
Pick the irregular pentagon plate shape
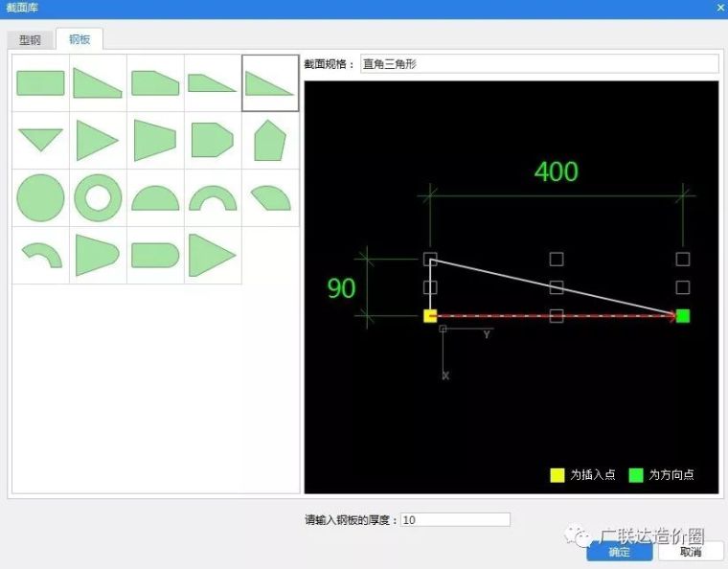click(x=270, y=141)
